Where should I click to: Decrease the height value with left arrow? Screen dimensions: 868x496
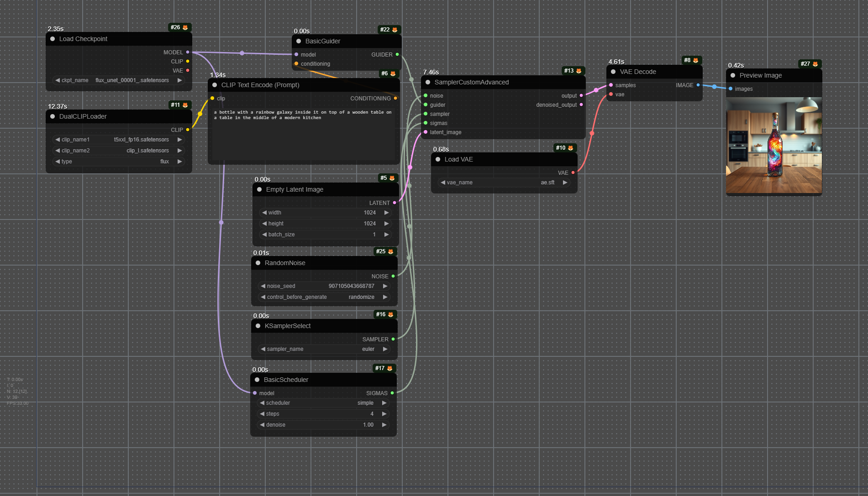tap(264, 224)
